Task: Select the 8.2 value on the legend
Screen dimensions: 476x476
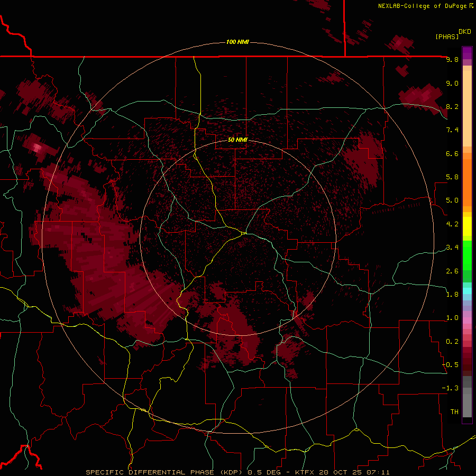Action: (452, 106)
